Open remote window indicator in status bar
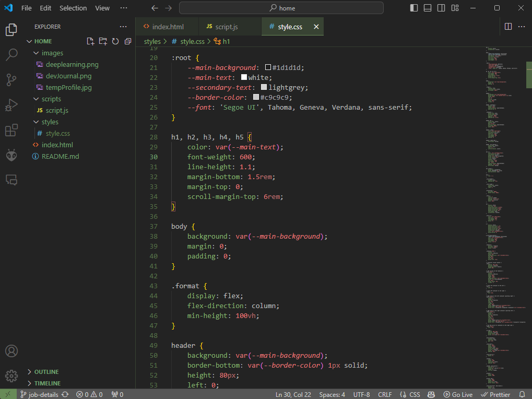This screenshot has height=399, width=532. coord(7,394)
